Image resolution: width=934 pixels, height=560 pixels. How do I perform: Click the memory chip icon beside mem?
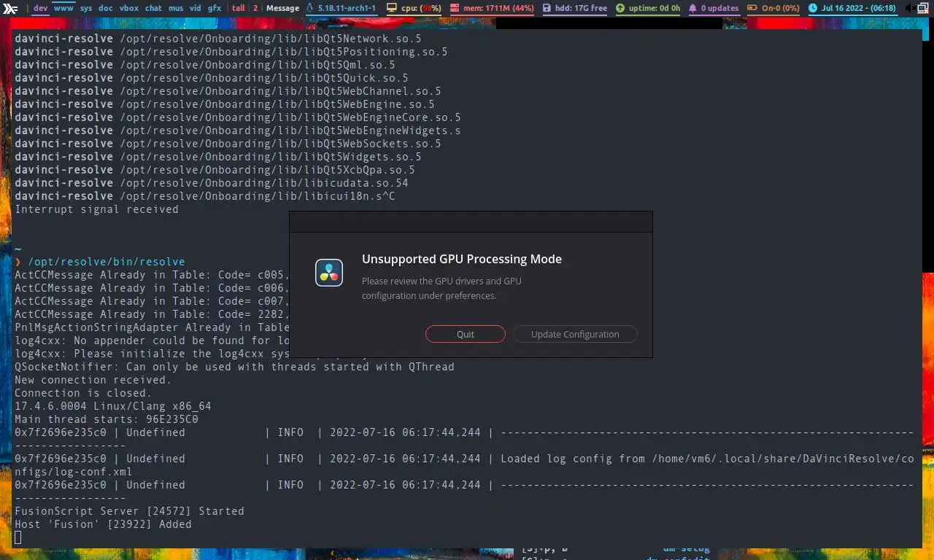click(455, 8)
